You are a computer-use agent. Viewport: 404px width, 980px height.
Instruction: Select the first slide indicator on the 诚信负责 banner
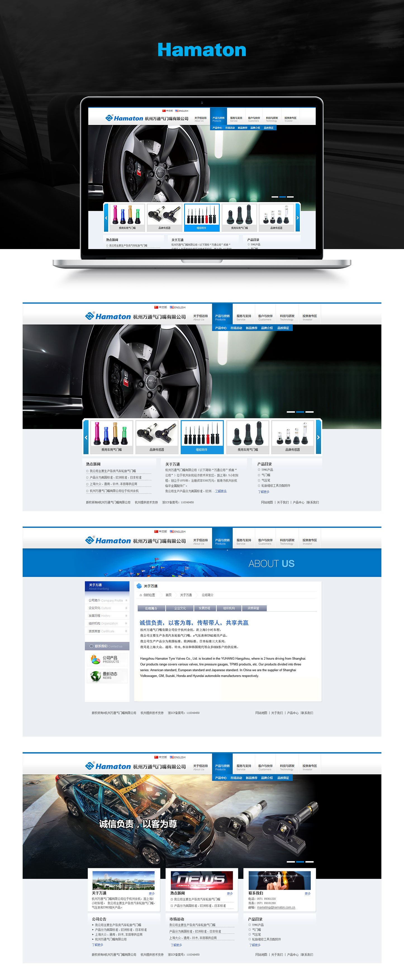(291, 862)
